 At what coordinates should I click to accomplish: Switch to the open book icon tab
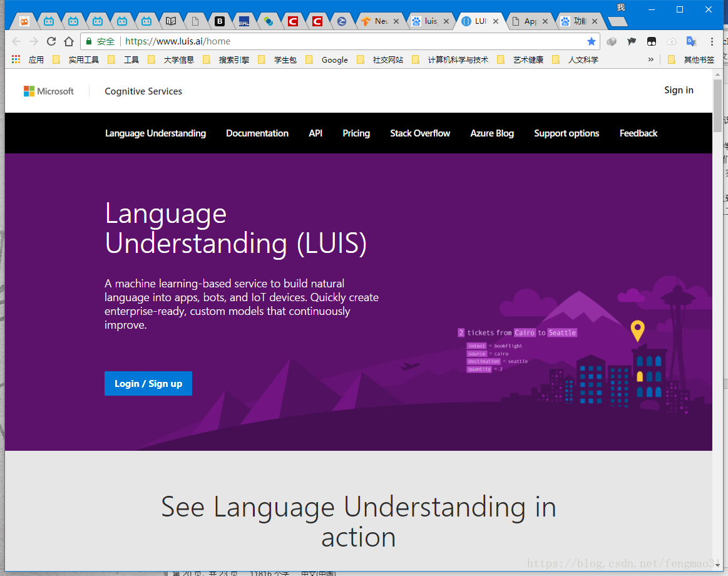coord(171,21)
